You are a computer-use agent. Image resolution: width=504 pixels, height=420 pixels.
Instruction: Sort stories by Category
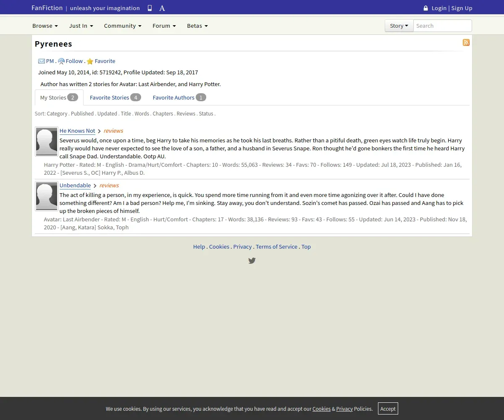tap(57, 114)
